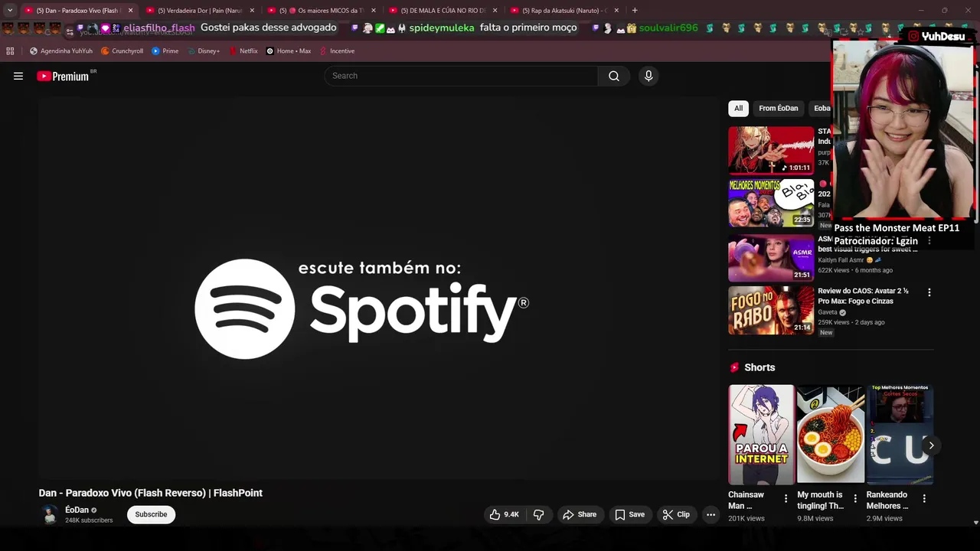Click the Shorts section logo icon
The width and height of the screenshot is (980, 551).
(x=735, y=367)
